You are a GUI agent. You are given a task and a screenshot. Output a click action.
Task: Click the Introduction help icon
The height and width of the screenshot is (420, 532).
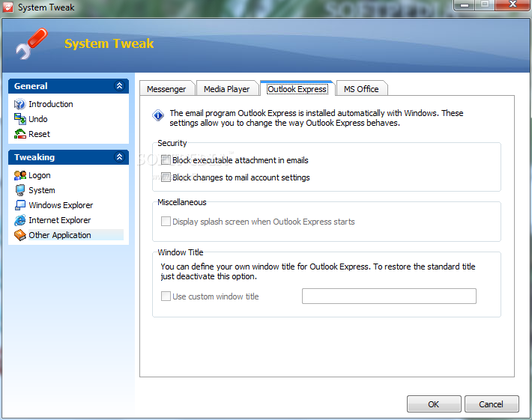click(19, 104)
